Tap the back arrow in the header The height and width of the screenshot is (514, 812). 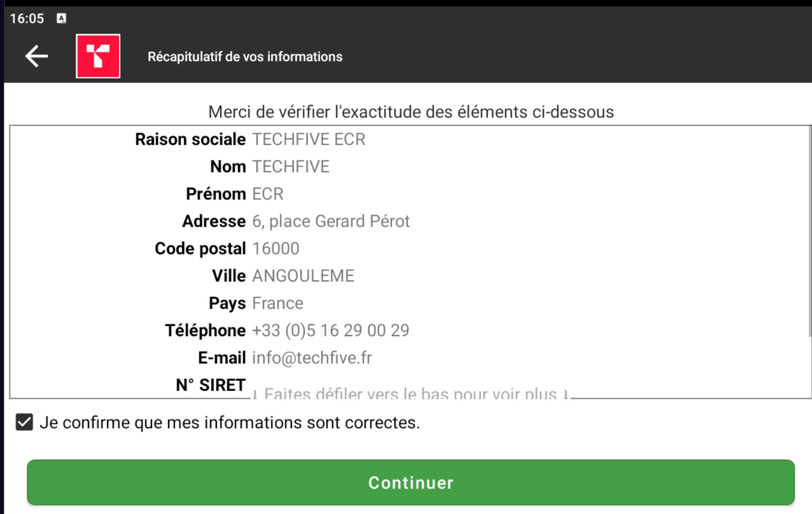tap(36, 56)
